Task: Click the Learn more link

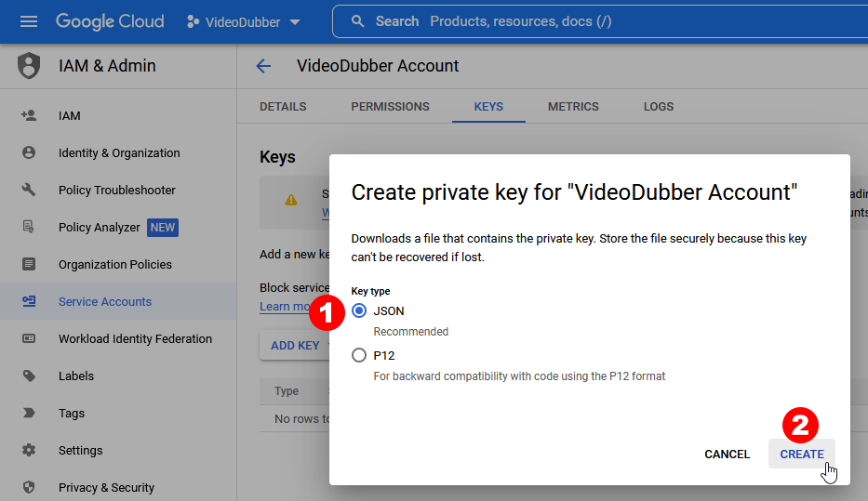Action: 286,307
